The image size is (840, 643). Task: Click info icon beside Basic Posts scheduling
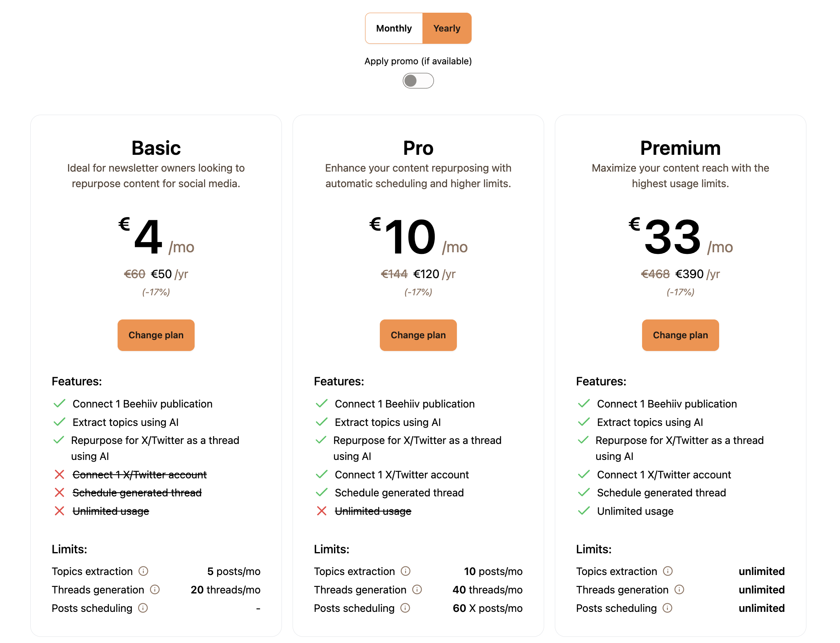tap(143, 608)
